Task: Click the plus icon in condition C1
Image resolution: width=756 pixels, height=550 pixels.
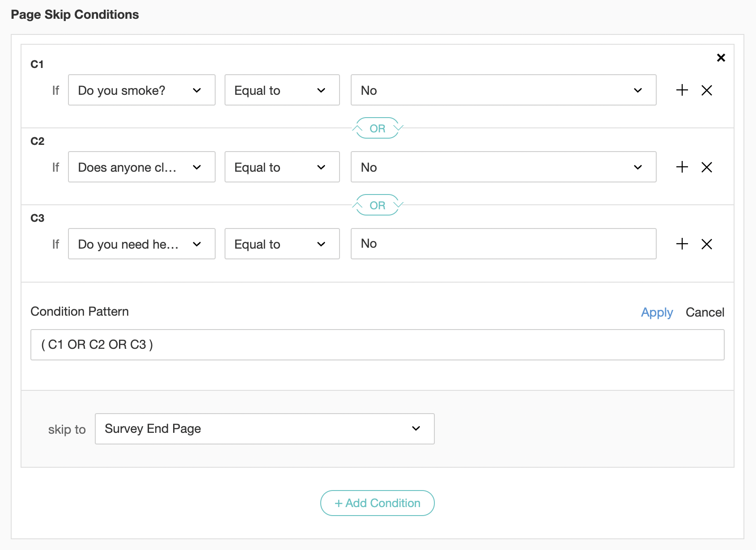Action: coord(682,90)
